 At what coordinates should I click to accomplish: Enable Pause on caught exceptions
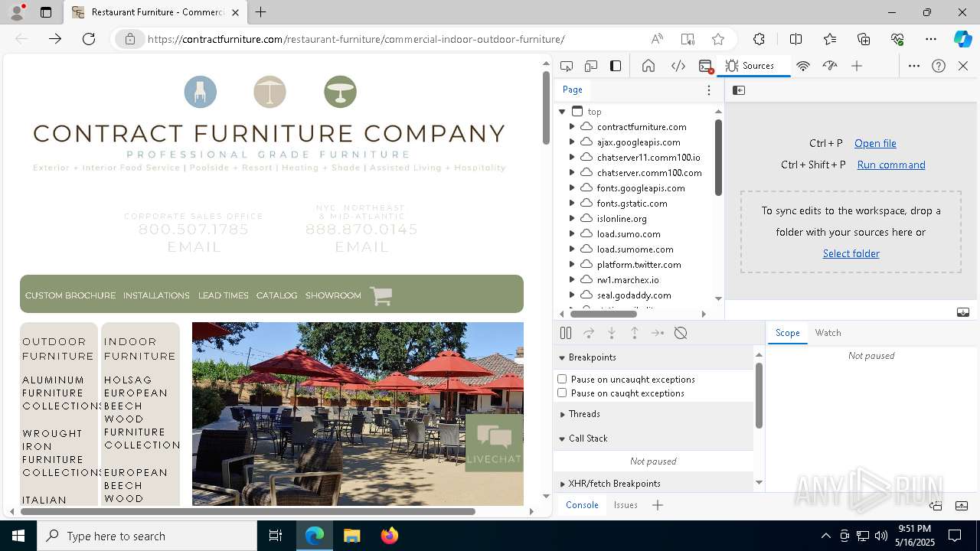point(562,393)
